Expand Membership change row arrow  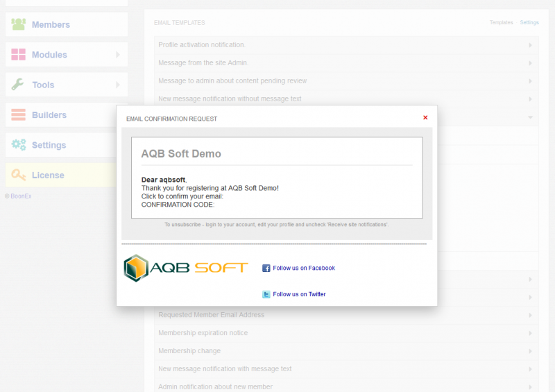point(530,351)
